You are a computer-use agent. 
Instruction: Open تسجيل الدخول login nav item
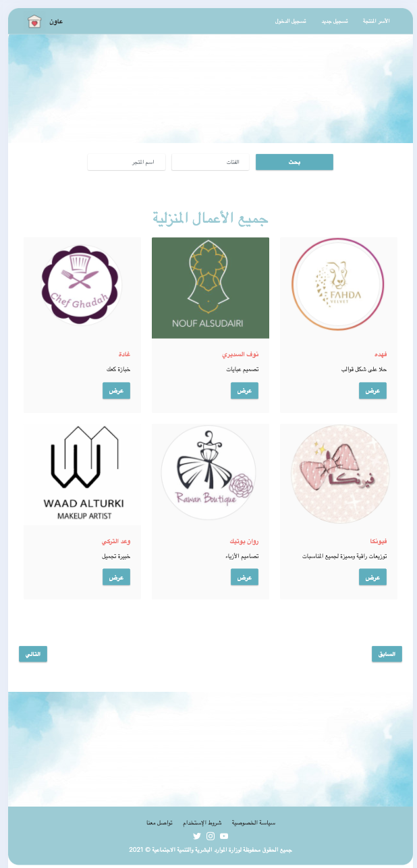(290, 22)
